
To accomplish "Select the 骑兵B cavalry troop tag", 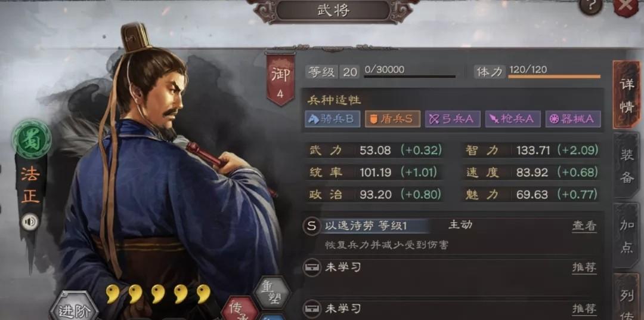I will tap(333, 119).
